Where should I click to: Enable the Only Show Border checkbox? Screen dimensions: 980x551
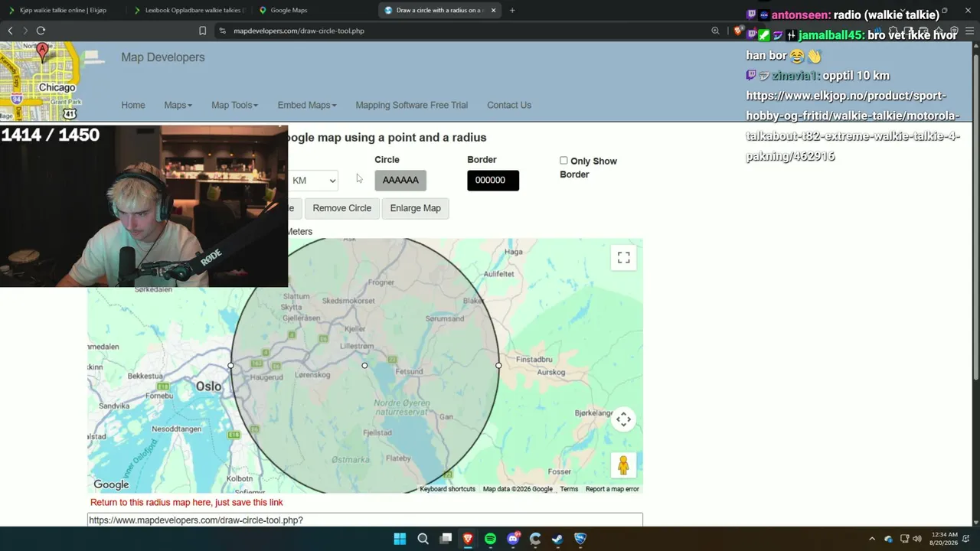coord(563,161)
